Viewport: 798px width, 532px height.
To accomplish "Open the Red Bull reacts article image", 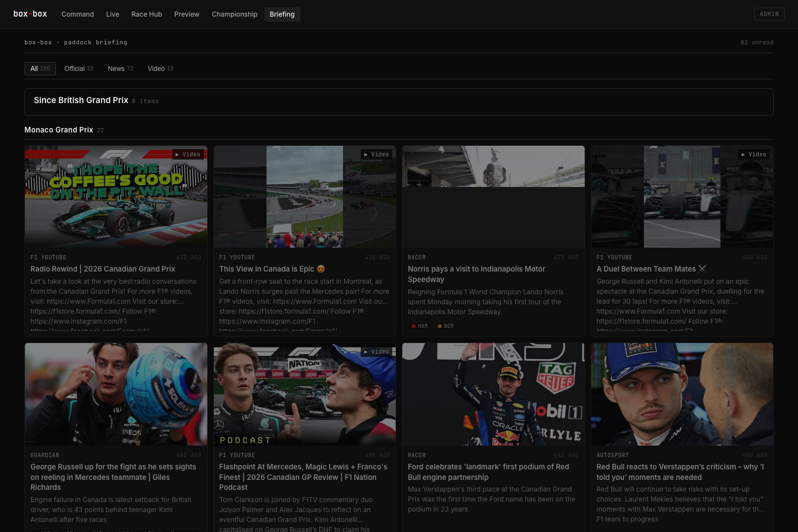I will tap(682, 394).
